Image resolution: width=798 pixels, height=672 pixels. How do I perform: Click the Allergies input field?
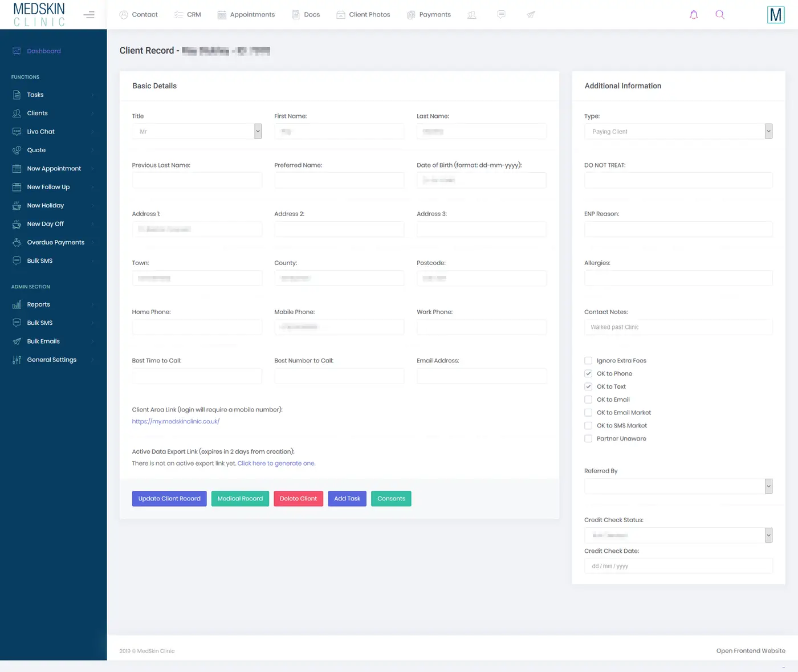click(x=678, y=278)
